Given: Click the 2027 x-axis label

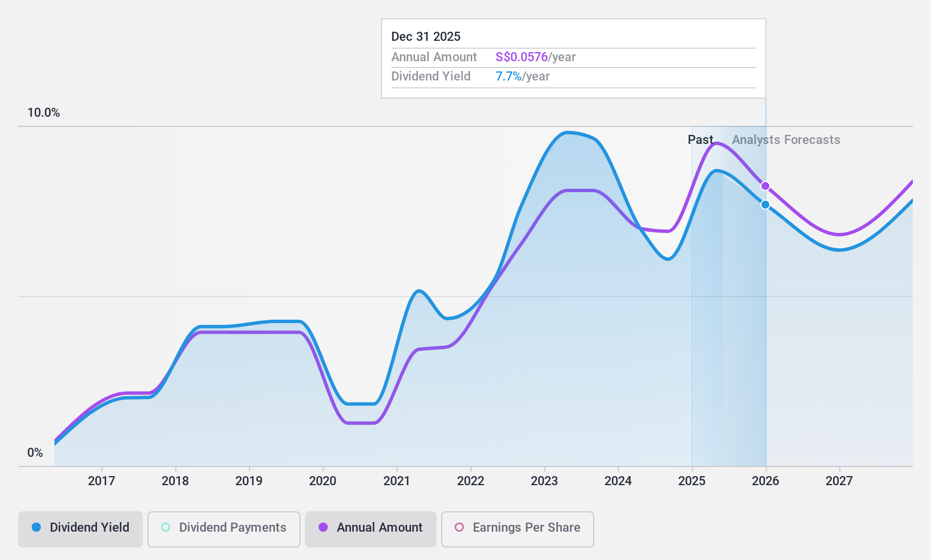Looking at the screenshot, I should 839,481.
